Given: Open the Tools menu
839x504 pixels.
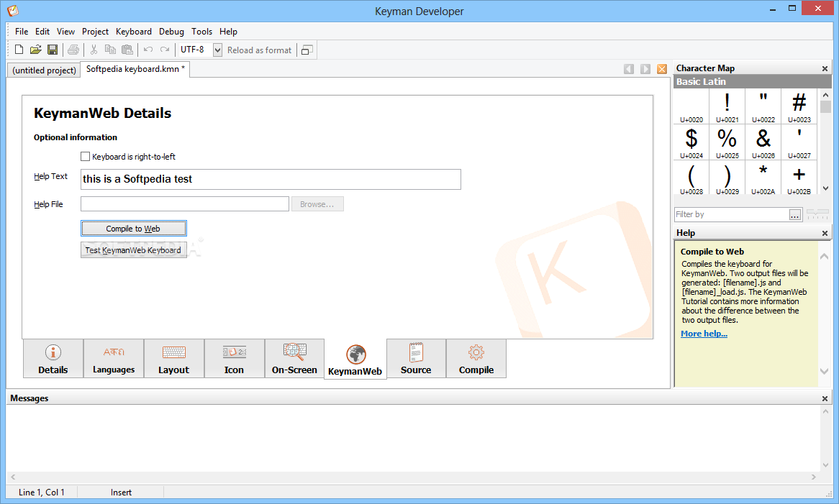Looking at the screenshot, I should point(201,32).
